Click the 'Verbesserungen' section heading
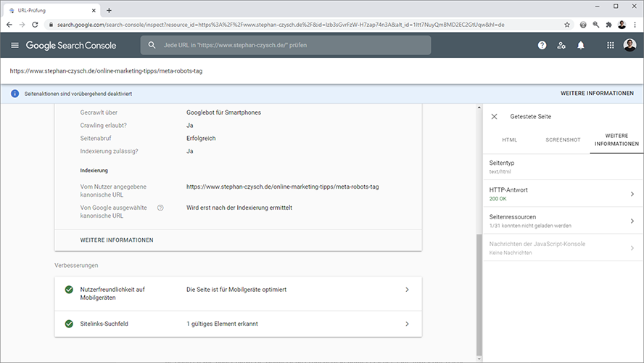 pyautogui.click(x=76, y=266)
